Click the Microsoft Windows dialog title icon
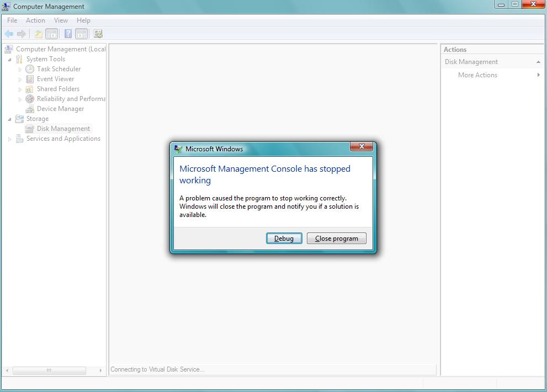 coord(178,149)
